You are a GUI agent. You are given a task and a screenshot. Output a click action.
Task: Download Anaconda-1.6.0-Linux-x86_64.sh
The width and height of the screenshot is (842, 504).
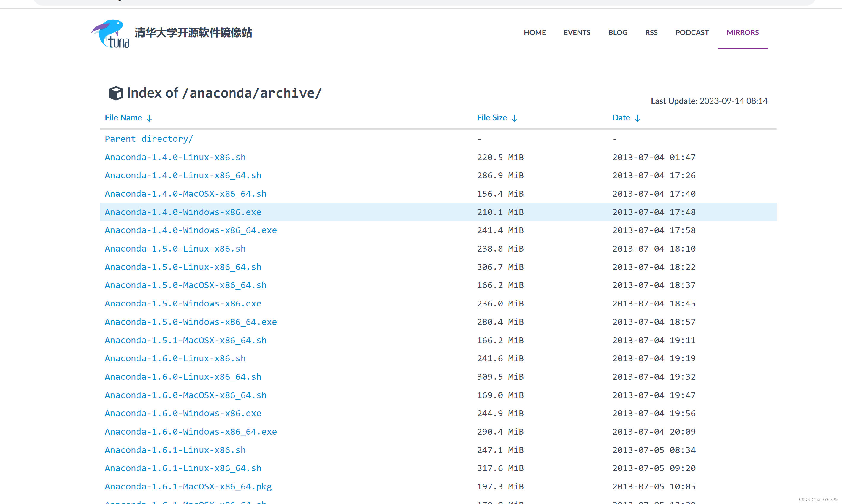pos(183,377)
